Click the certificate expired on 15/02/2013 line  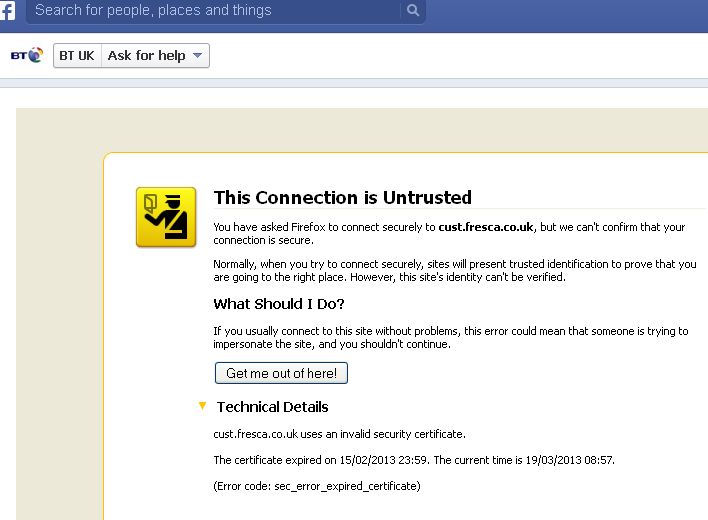click(414, 460)
